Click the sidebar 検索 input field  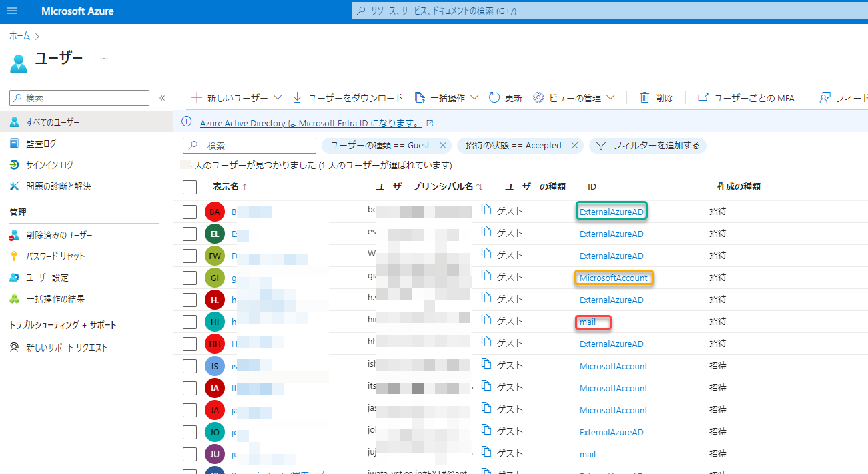click(x=79, y=98)
